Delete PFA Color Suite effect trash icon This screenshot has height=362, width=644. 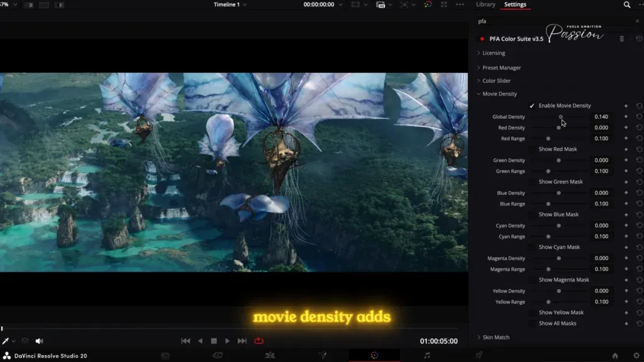coord(622,38)
